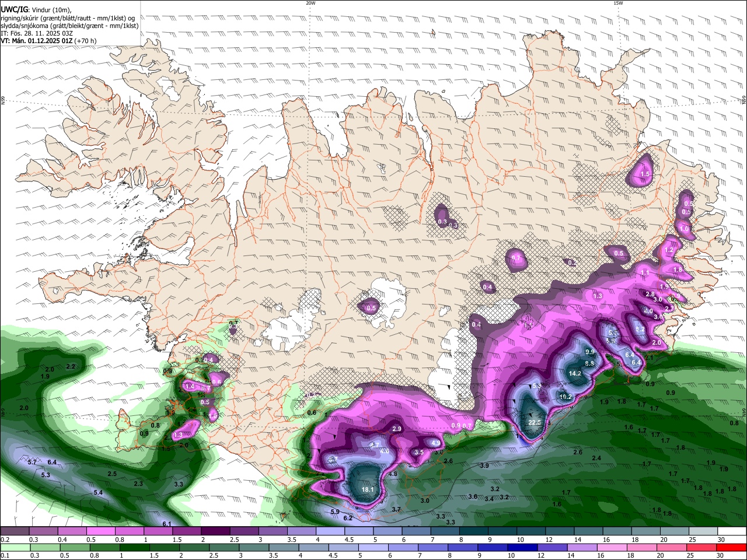Image resolution: width=747 pixels, height=560 pixels.
Task: Click the '15W' longitude label
Action: (x=618, y=3)
